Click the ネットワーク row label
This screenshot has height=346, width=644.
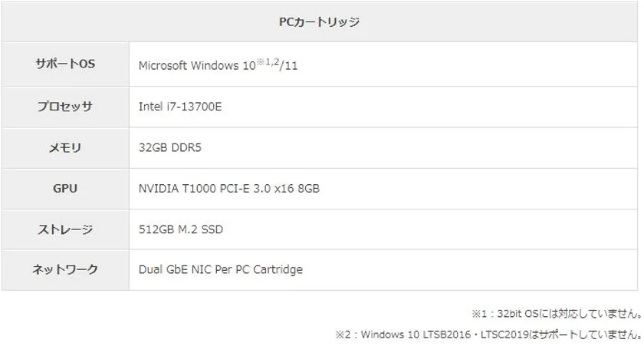coord(65,269)
